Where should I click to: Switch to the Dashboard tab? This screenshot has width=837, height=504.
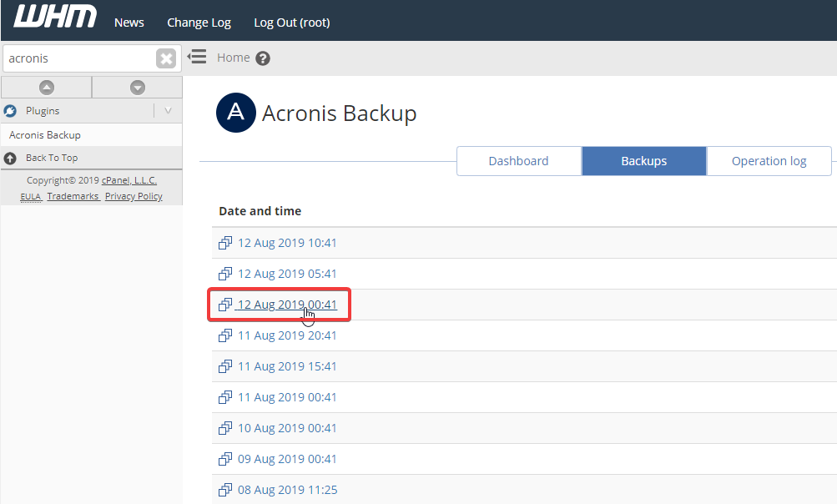click(x=519, y=161)
